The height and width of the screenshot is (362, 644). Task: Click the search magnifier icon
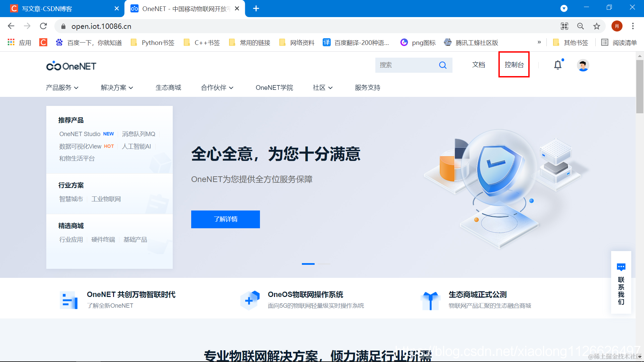[x=443, y=65]
